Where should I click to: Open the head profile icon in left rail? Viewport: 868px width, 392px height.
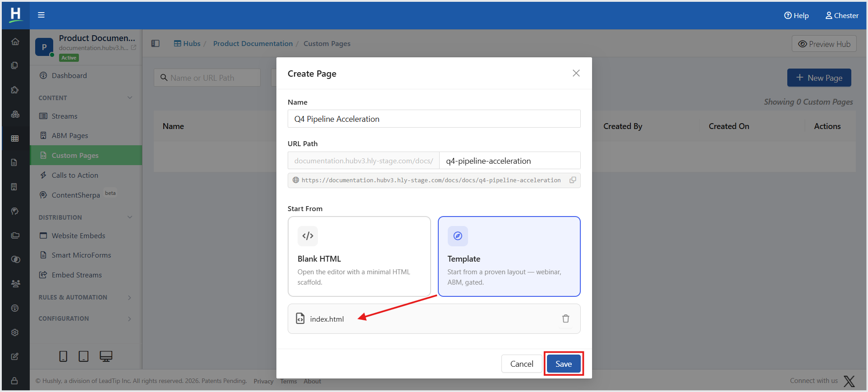(15, 211)
